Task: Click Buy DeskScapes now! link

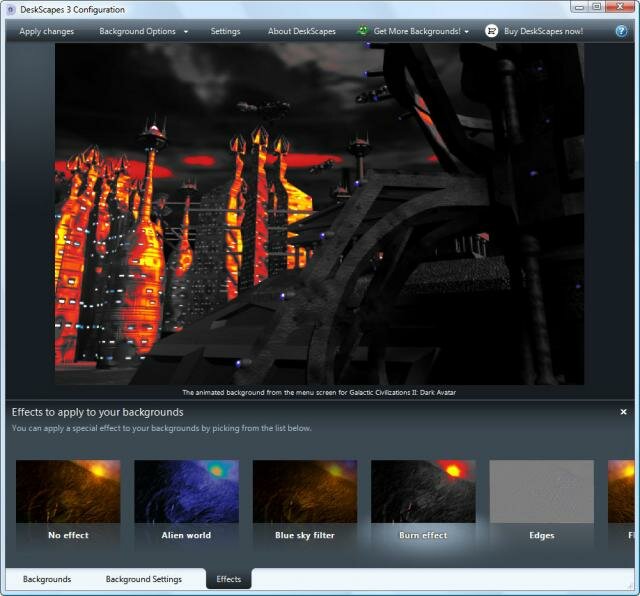Action: pyautogui.click(x=543, y=31)
